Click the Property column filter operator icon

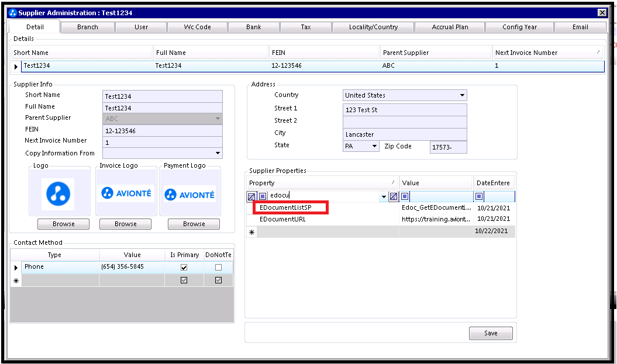tap(263, 196)
